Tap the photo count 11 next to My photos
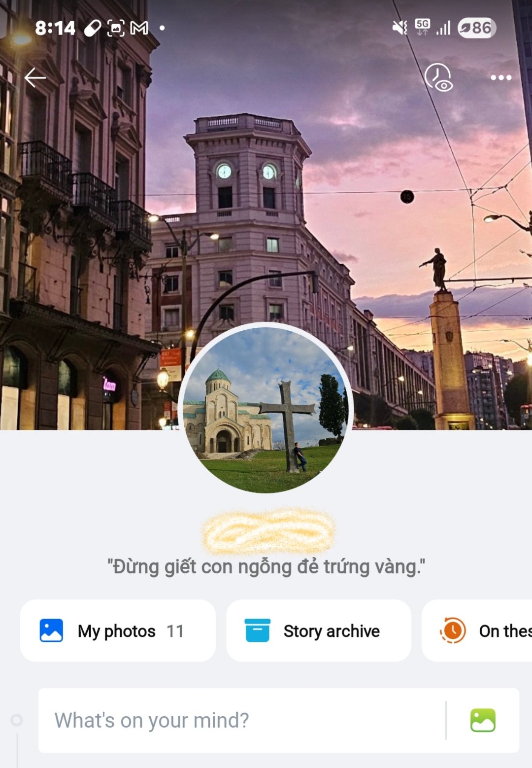Image resolution: width=532 pixels, height=768 pixels. 175,631
